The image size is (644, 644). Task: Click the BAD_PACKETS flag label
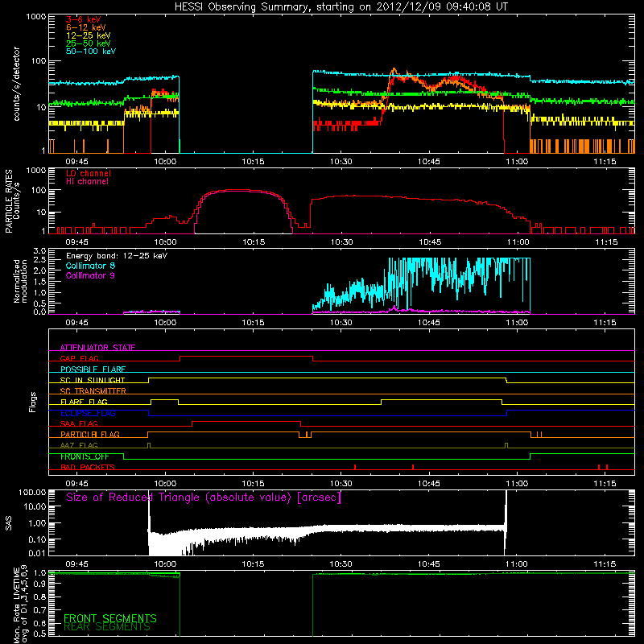88,467
